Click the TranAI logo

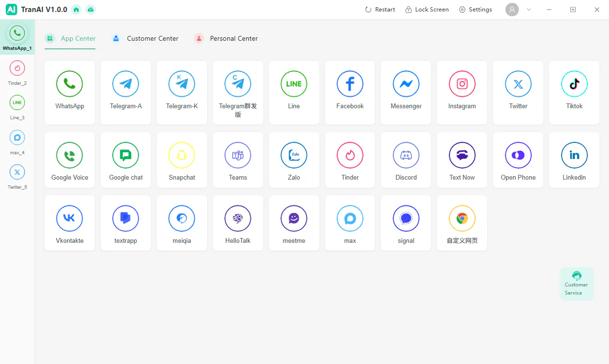(x=12, y=10)
